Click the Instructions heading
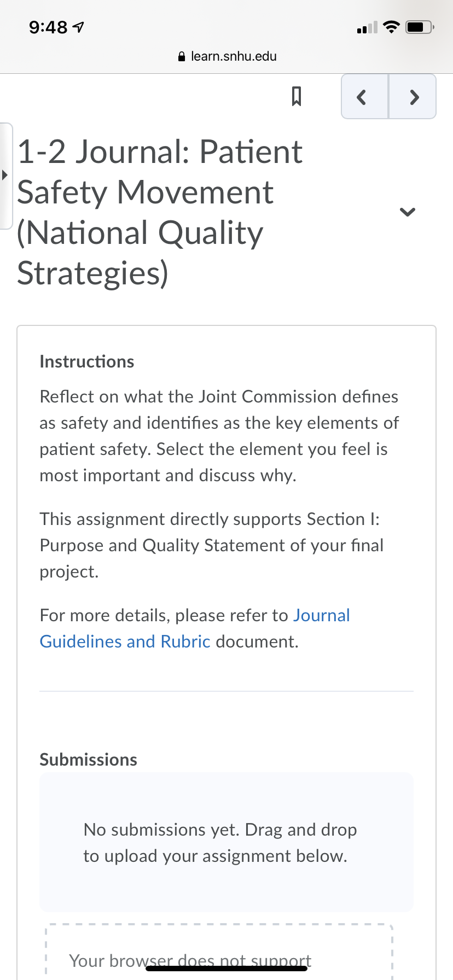This screenshot has width=453, height=980. coord(87,361)
